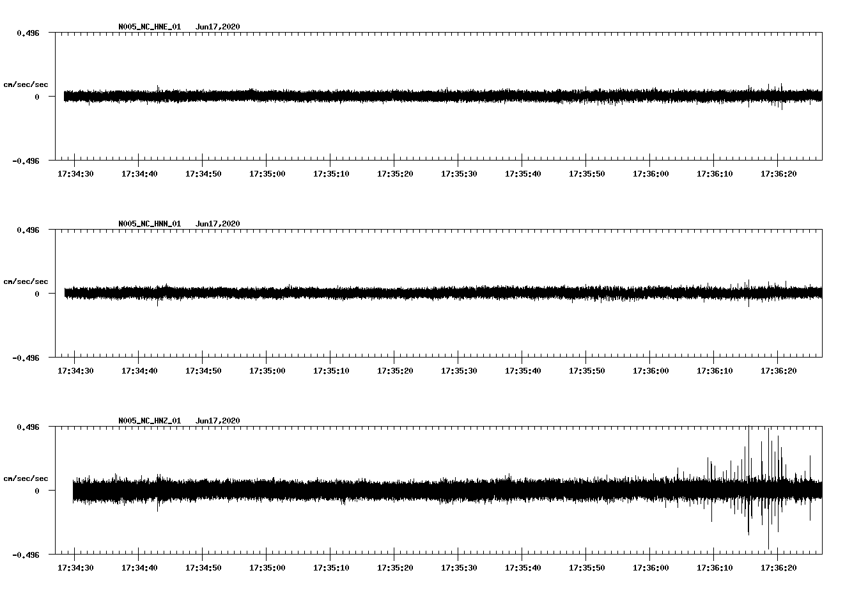The image size is (868, 591).
Task: Click the 17:36:00 time label under the HNE plot
Action: pos(651,173)
